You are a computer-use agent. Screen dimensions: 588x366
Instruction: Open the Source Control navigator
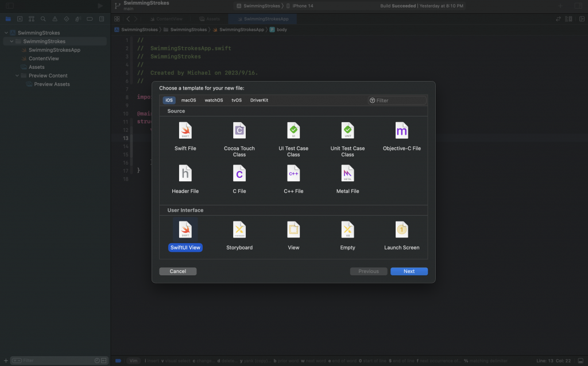pyautogui.click(x=20, y=19)
